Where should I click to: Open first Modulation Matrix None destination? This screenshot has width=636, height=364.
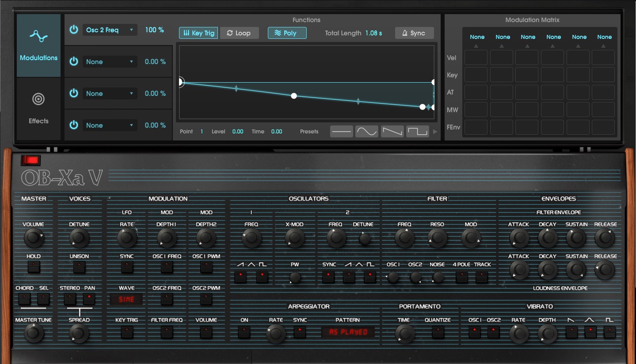[477, 37]
